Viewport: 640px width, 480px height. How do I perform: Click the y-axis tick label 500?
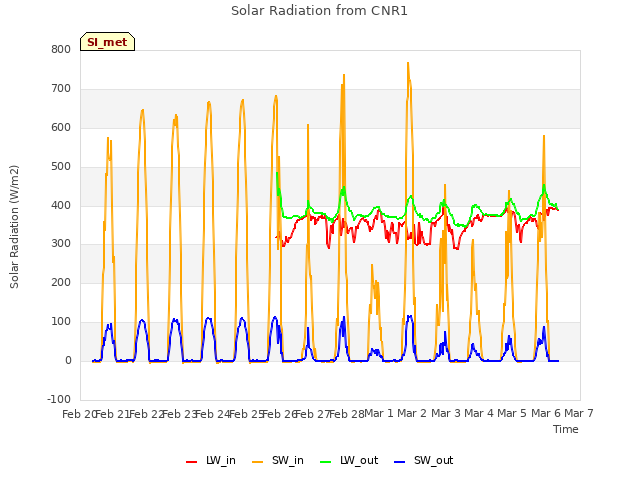61,167
